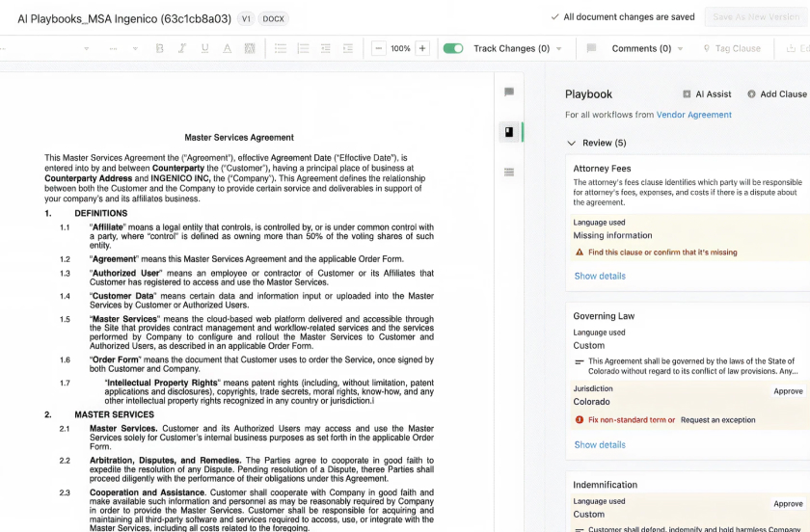Open the comments side panel icon
Image resolution: width=810 pixels, height=532 pixels.
[509, 92]
